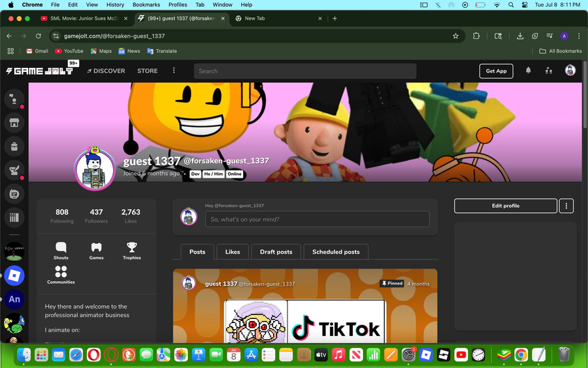View the 437 Followers list
The image size is (588, 368).
click(x=97, y=216)
